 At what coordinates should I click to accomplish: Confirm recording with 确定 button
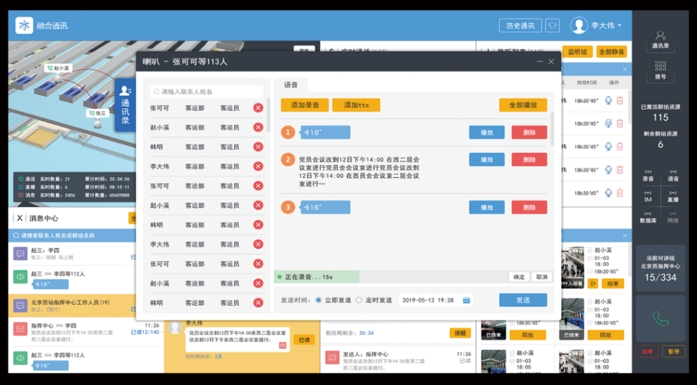[519, 277]
